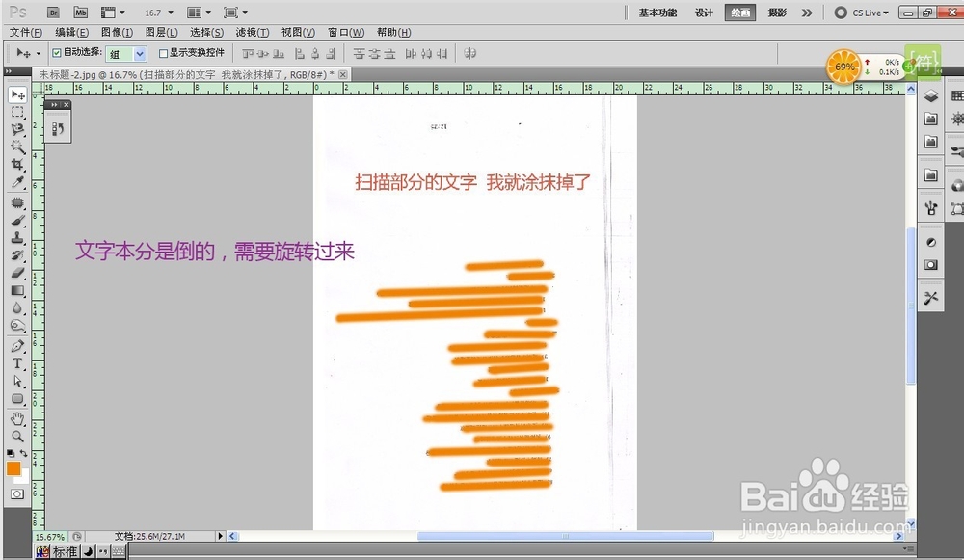This screenshot has width=964, height=560.
Task: Open the View Extras dropdown
Action: [113, 13]
